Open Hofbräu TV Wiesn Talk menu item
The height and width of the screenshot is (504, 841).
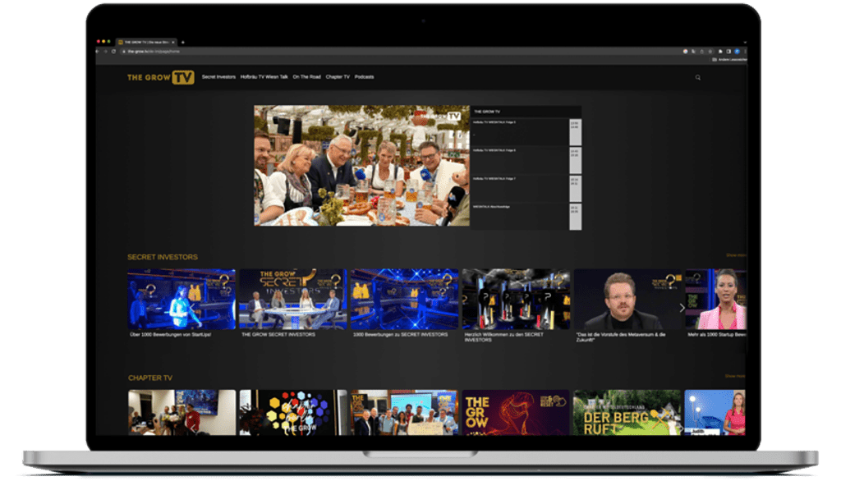(x=264, y=76)
